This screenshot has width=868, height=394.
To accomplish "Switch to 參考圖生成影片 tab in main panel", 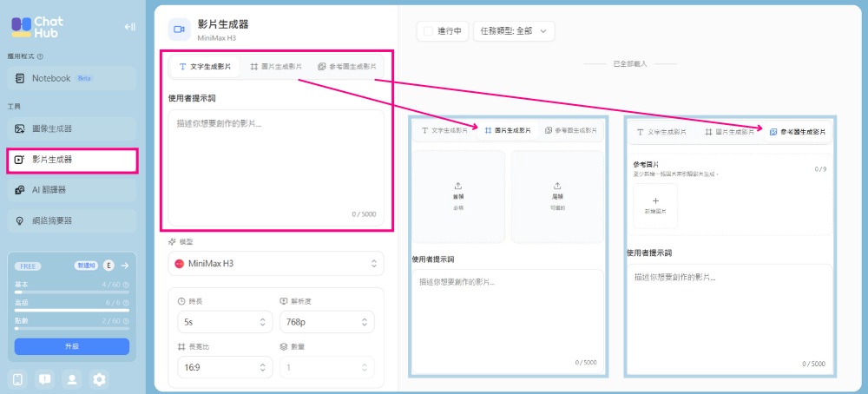I will tap(346, 67).
